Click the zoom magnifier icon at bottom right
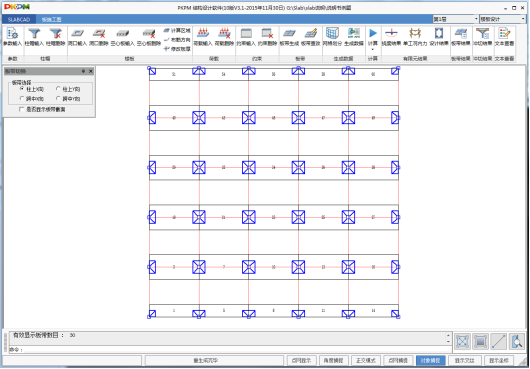This screenshot has width=530, height=369. click(x=517, y=342)
